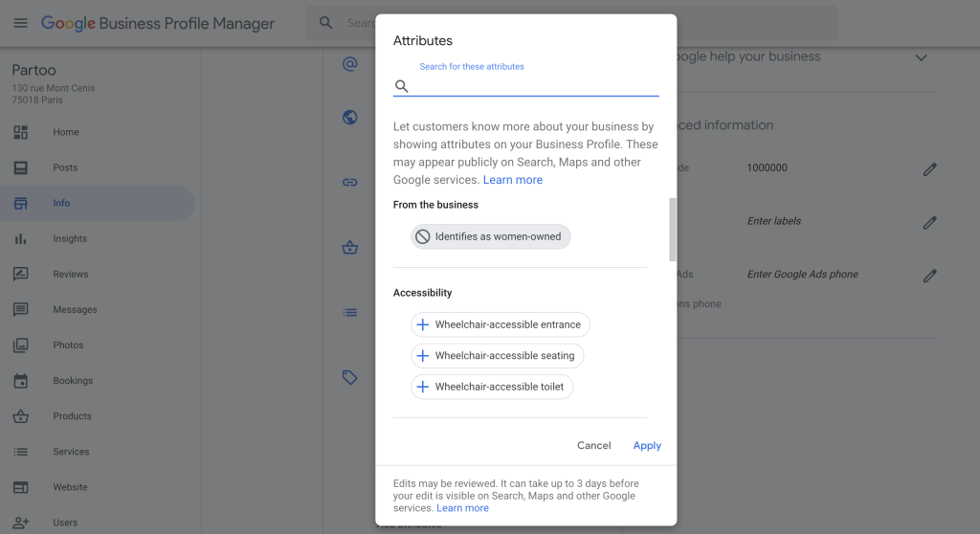
Task: Click the Users add-person icon
Action: pos(21,523)
